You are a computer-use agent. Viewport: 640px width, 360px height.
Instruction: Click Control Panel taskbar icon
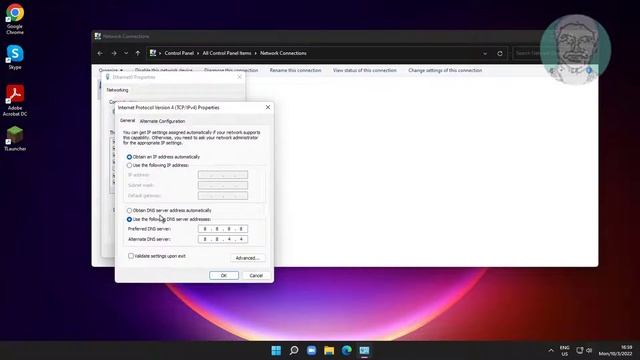tap(364, 351)
